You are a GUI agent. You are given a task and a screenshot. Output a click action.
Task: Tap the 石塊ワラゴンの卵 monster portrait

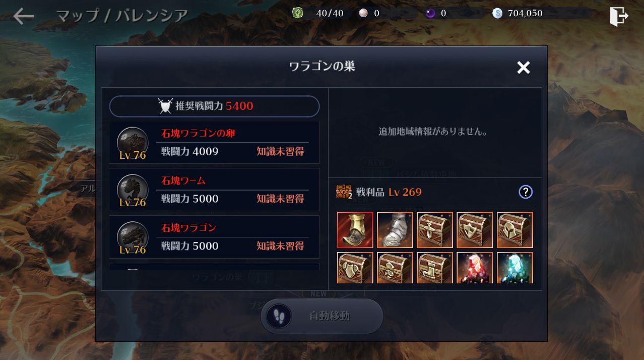coord(133,143)
